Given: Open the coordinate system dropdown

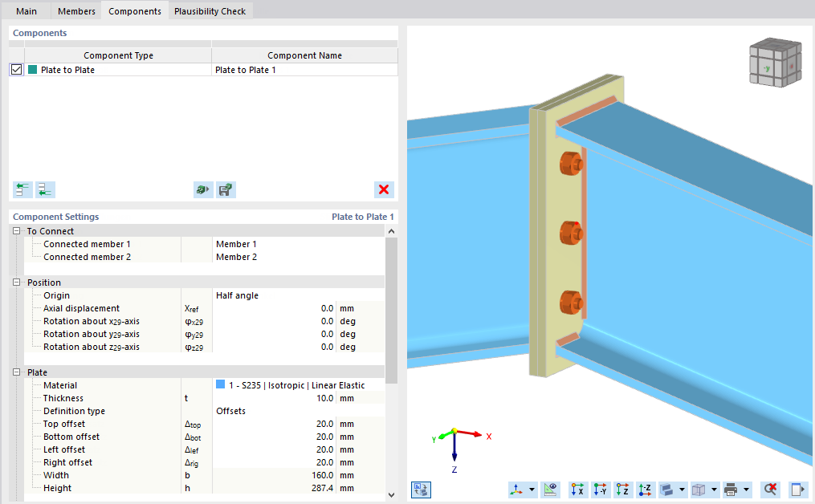Looking at the screenshot, I should 530,489.
